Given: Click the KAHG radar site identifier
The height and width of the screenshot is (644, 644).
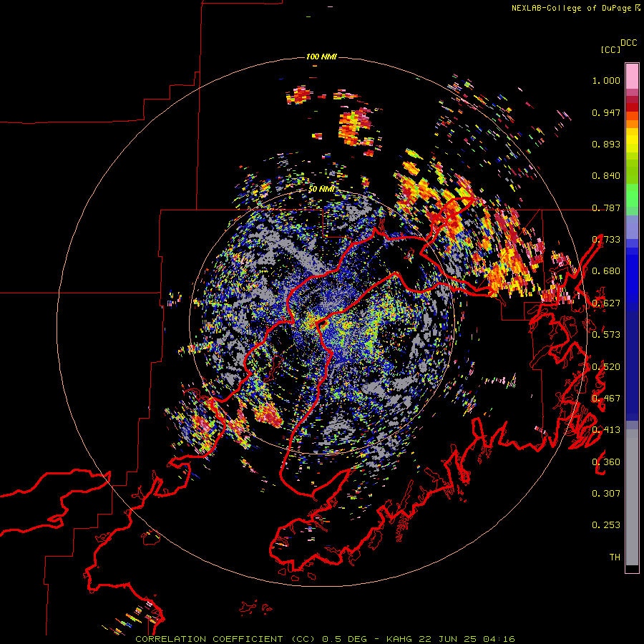Looking at the screenshot, I should click(x=399, y=639).
